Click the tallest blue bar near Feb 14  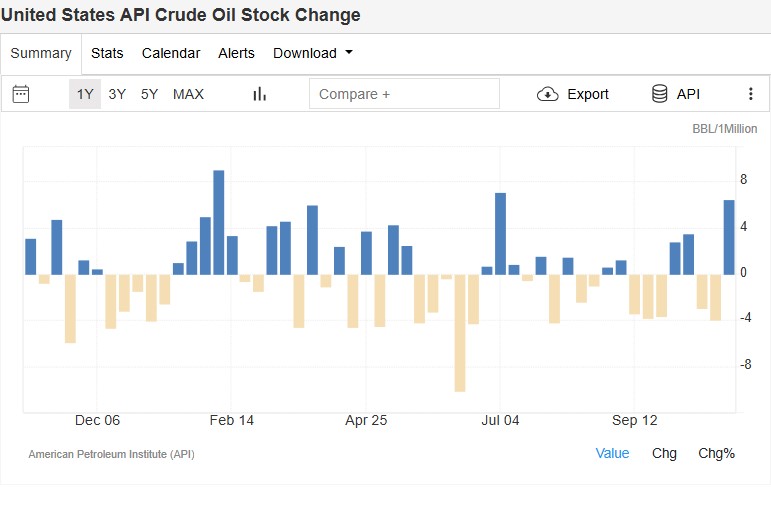(x=219, y=222)
